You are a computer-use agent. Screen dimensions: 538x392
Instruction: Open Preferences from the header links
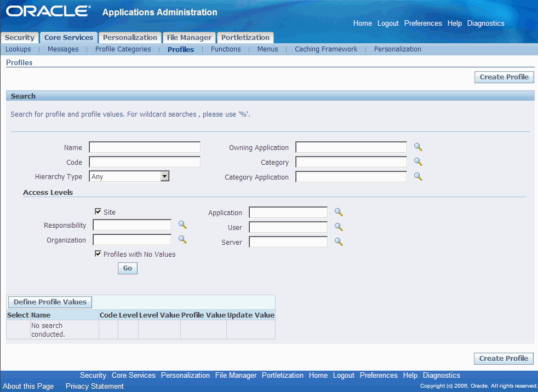[423, 24]
